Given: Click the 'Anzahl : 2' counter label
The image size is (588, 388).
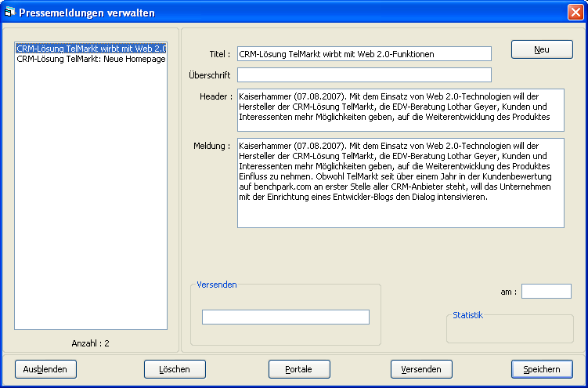Looking at the screenshot, I should 91,343.
